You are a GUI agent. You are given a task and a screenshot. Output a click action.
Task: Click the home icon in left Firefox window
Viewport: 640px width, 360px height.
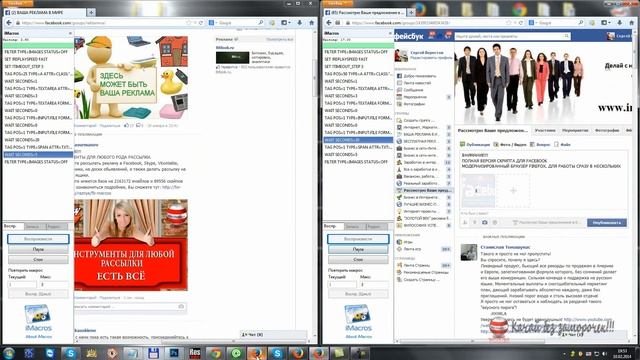[311, 23]
